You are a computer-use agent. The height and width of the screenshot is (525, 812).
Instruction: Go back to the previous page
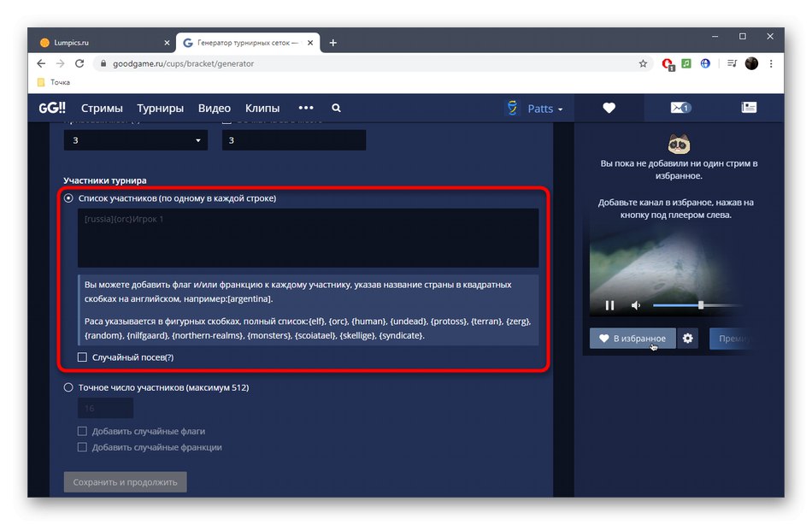click(x=41, y=63)
